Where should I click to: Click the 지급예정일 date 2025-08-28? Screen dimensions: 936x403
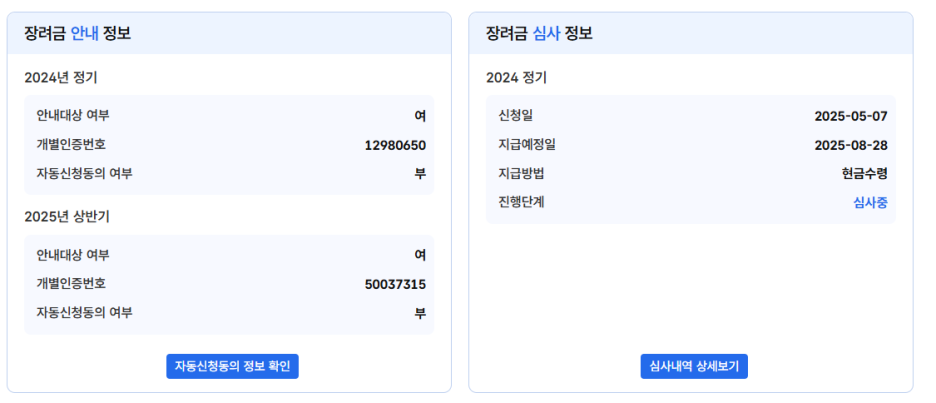coord(851,145)
